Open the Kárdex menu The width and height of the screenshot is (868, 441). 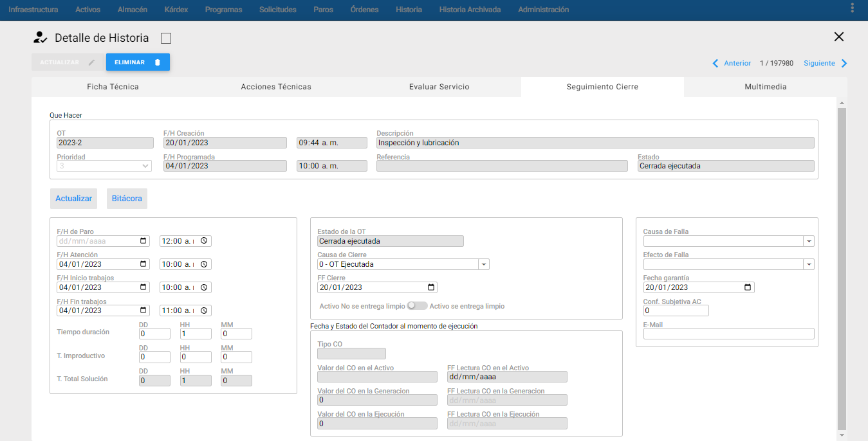coord(176,10)
